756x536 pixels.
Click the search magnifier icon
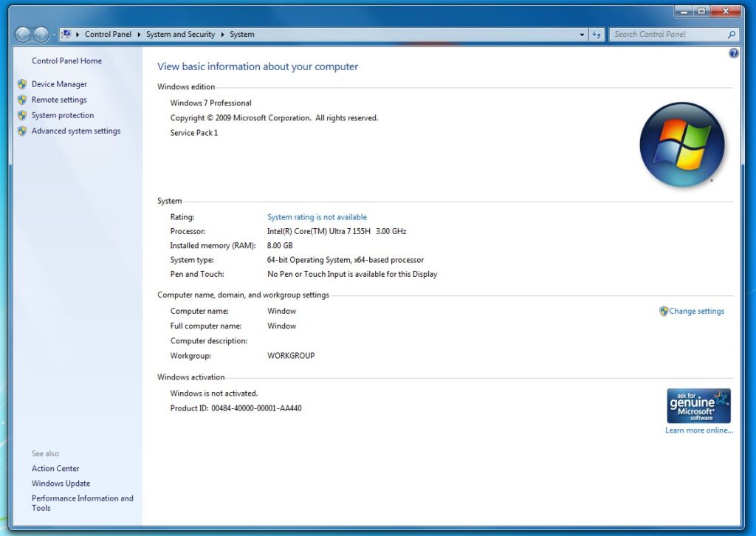pos(732,35)
